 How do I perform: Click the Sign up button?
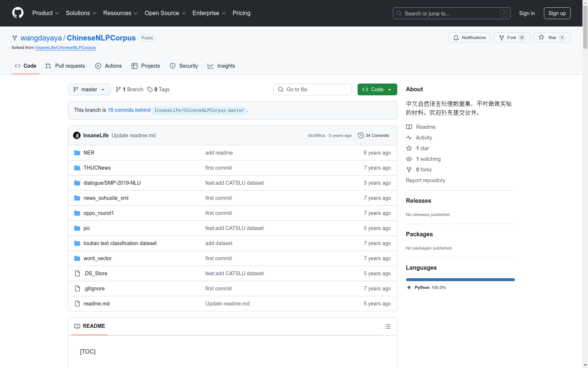click(x=557, y=13)
